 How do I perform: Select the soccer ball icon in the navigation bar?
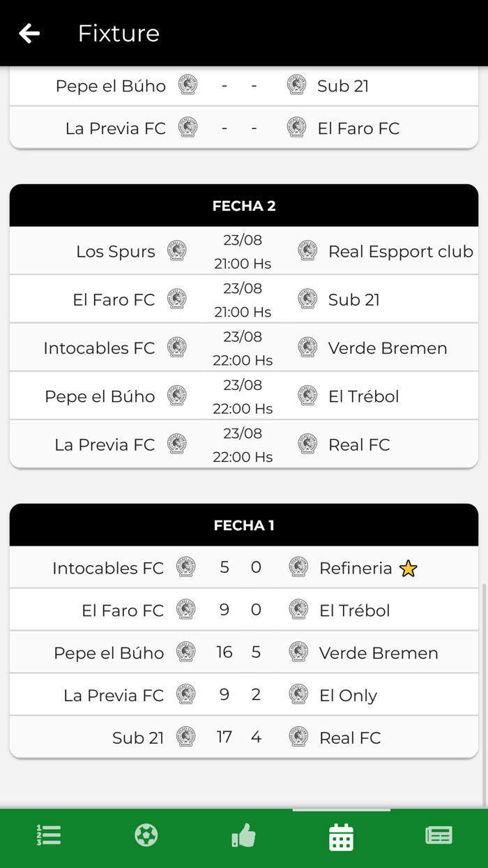click(145, 835)
